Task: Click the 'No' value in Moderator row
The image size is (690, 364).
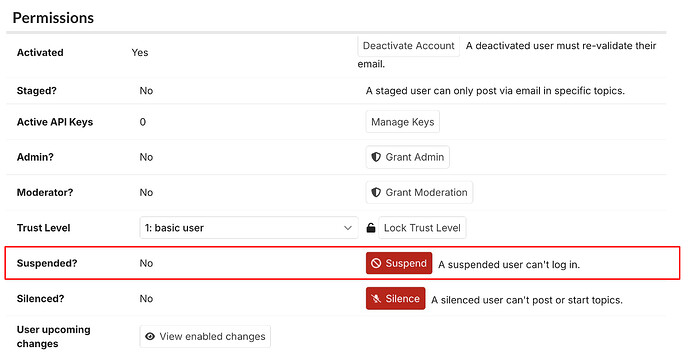Action: tap(146, 192)
